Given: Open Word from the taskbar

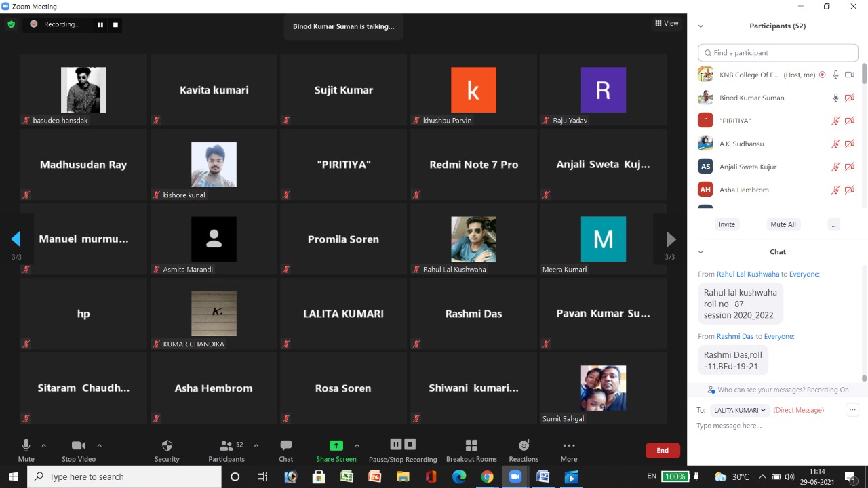Looking at the screenshot, I should tap(543, 476).
